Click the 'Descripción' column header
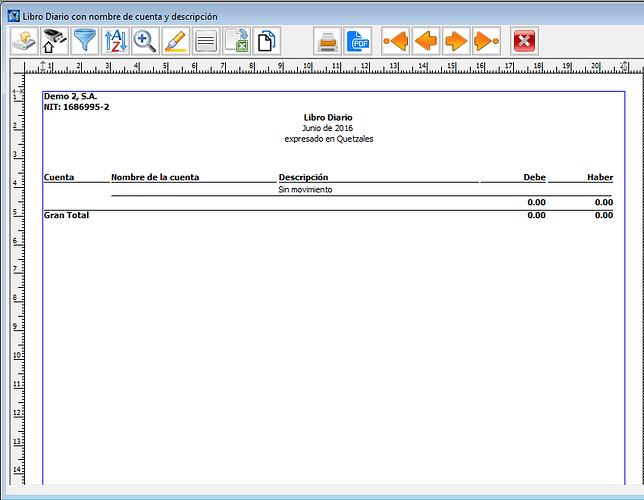The width and height of the screenshot is (644, 500). 303,177
